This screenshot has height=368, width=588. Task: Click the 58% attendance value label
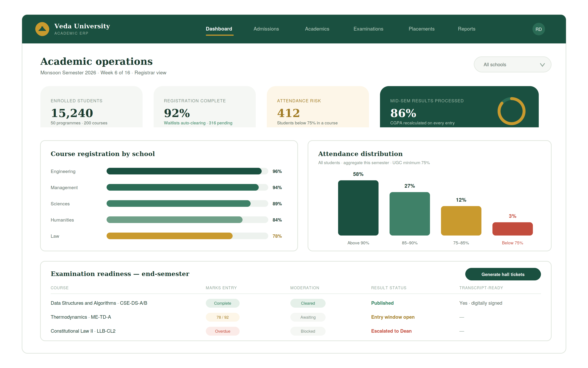point(358,174)
